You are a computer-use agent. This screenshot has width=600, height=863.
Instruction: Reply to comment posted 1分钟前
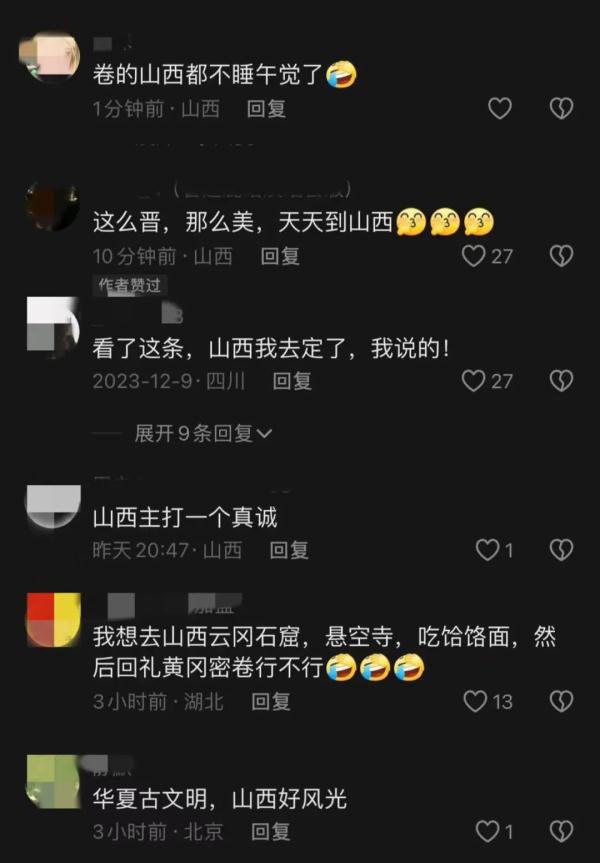[x=266, y=108]
